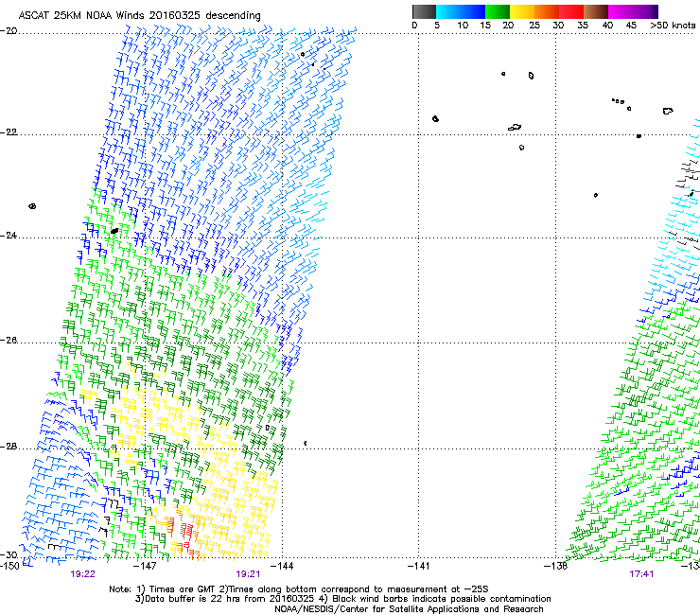Click the green 15-20 knots legend segment
This screenshot has height=615, width=700.
pos(498,11)
